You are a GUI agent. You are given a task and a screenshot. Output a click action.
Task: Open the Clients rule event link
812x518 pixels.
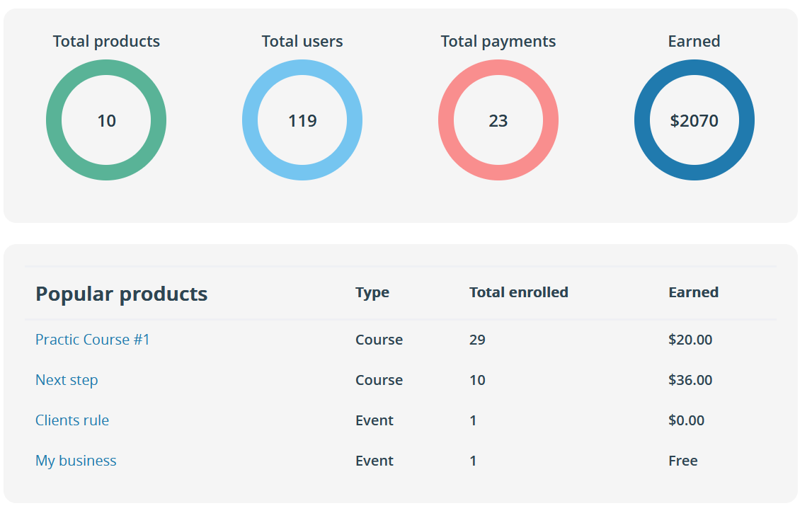click(72, 420)
